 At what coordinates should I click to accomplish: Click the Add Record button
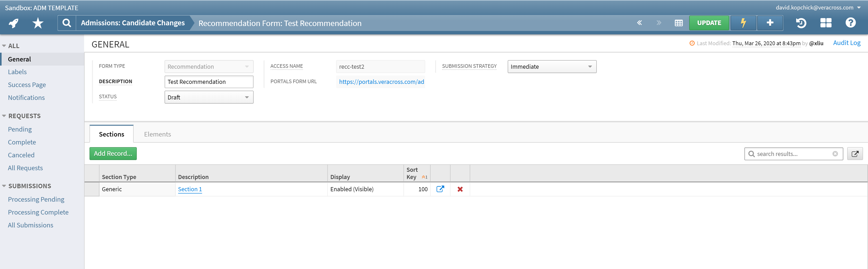(113, 153)
